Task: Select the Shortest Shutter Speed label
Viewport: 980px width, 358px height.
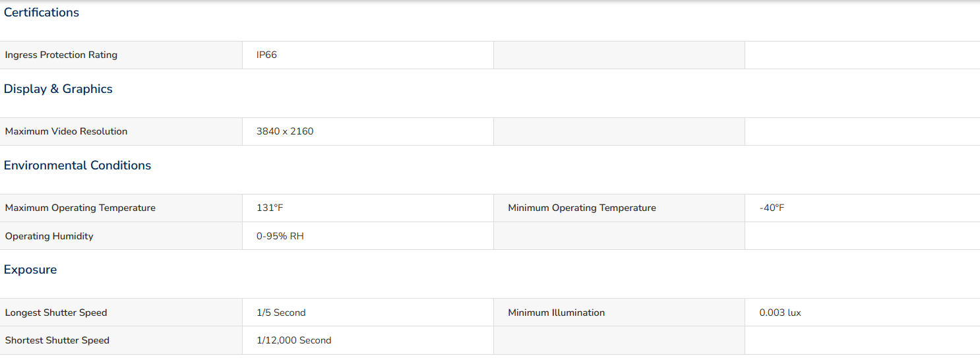Action: [57, 341]
